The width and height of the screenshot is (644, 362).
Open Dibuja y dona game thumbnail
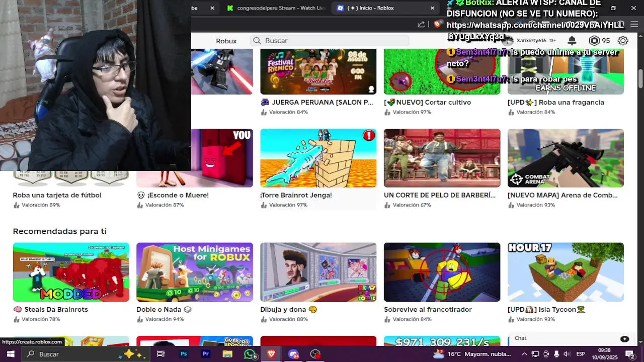318,272
